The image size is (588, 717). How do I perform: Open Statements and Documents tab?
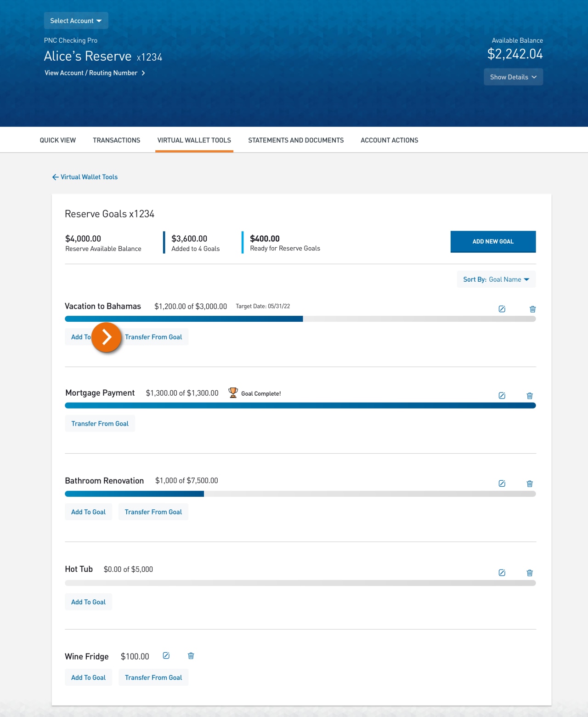click(x=296, y=140)
